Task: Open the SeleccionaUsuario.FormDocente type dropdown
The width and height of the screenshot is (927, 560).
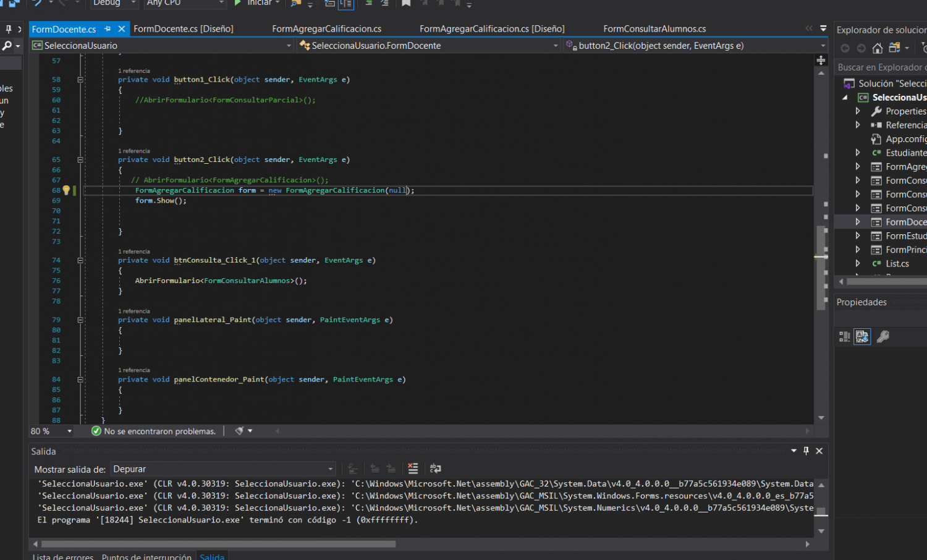Action: pos(428,46)
